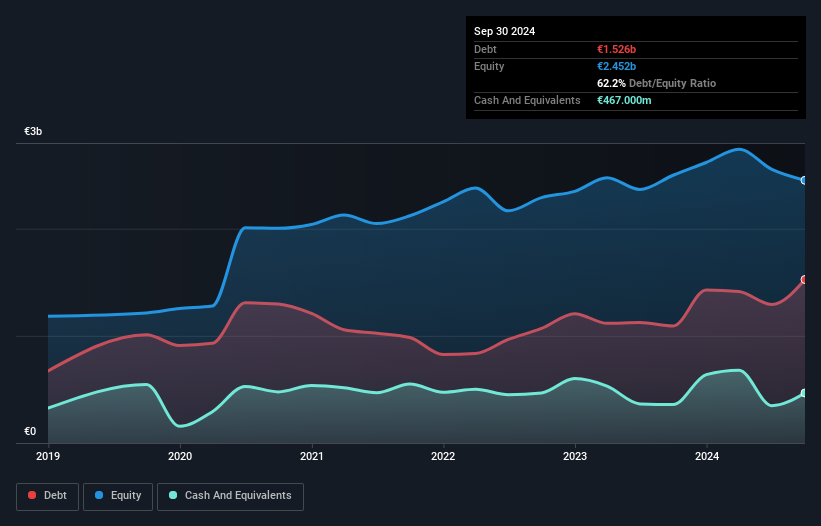821x526 pixels.
Task: Click the 2023 x-axis label
Action: 575,456
